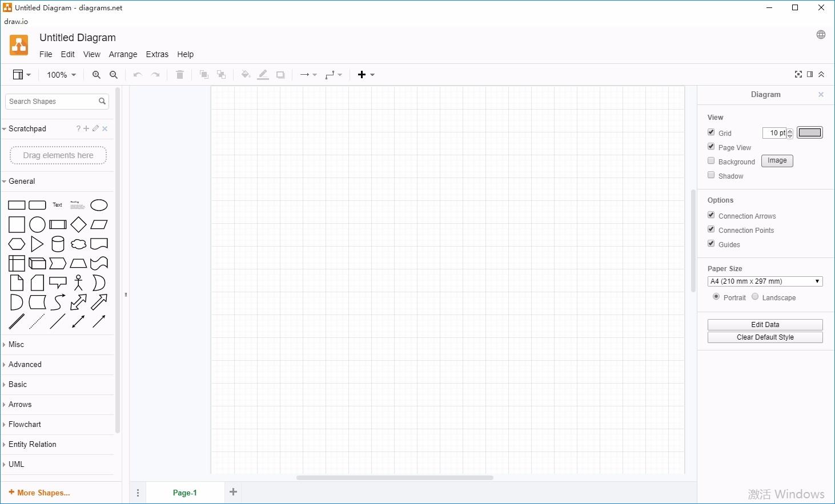Select the Landscape orientation radio button

755,296
